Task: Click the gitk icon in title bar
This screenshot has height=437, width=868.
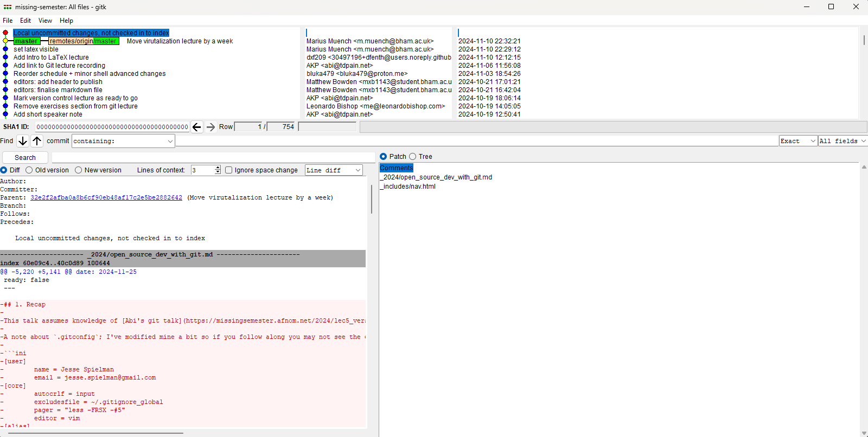Action: click(8, 7)
